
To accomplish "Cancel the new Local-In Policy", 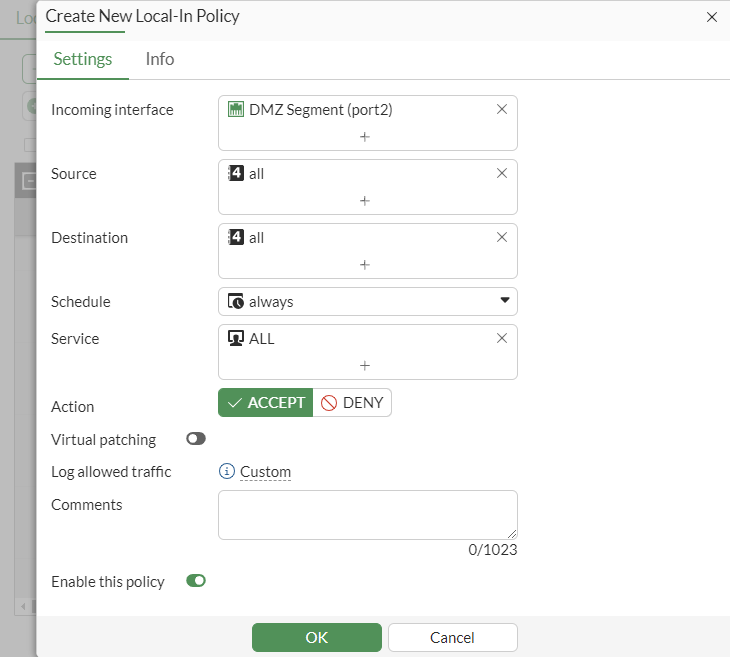I will tap(452, 637).
